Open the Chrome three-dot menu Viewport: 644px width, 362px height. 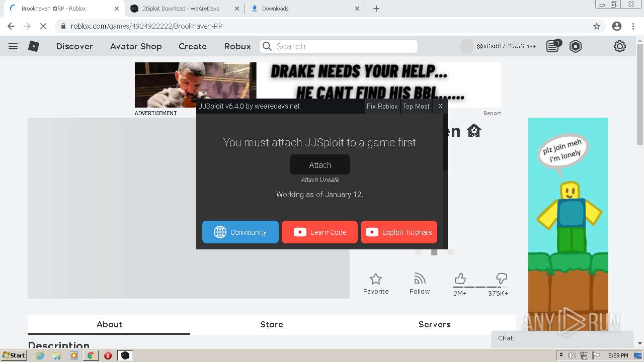click(633, 26)
